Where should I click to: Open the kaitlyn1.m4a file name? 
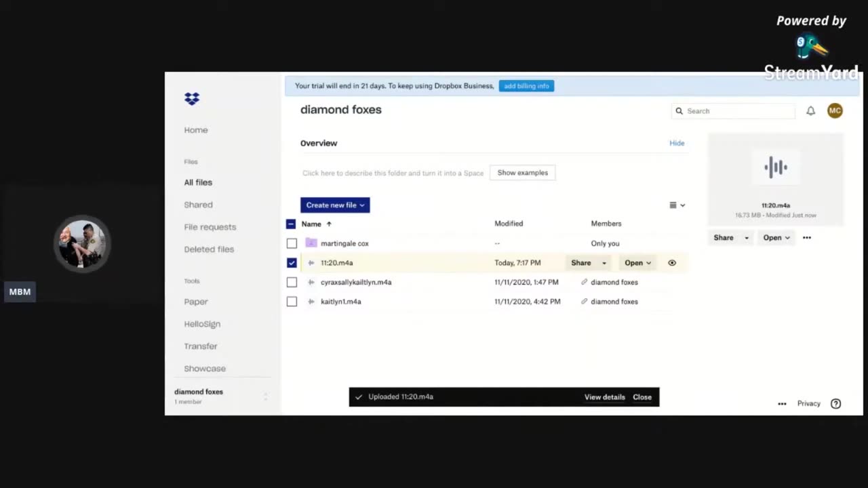[x=341, y=302]
